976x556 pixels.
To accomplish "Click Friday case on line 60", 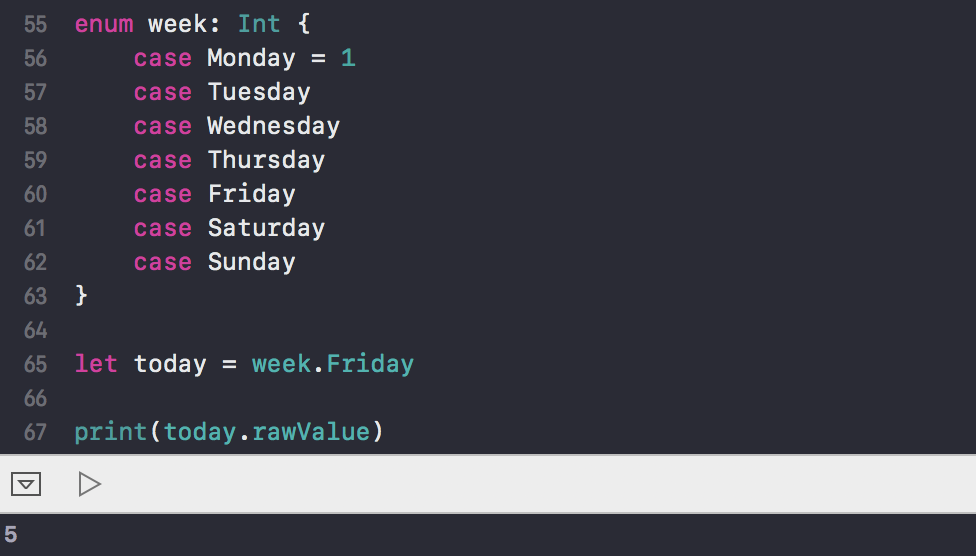I will click(251, 194).
